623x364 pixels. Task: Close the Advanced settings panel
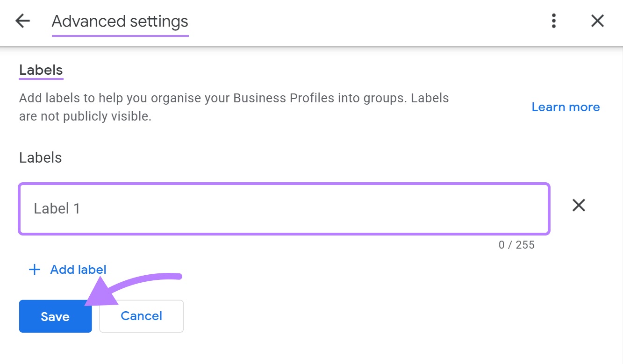pos(597,21)
